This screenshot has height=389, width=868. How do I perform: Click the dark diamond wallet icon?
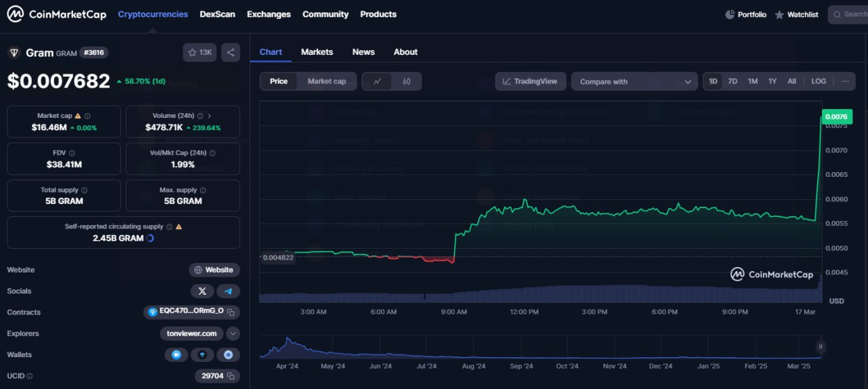point(202,354)
